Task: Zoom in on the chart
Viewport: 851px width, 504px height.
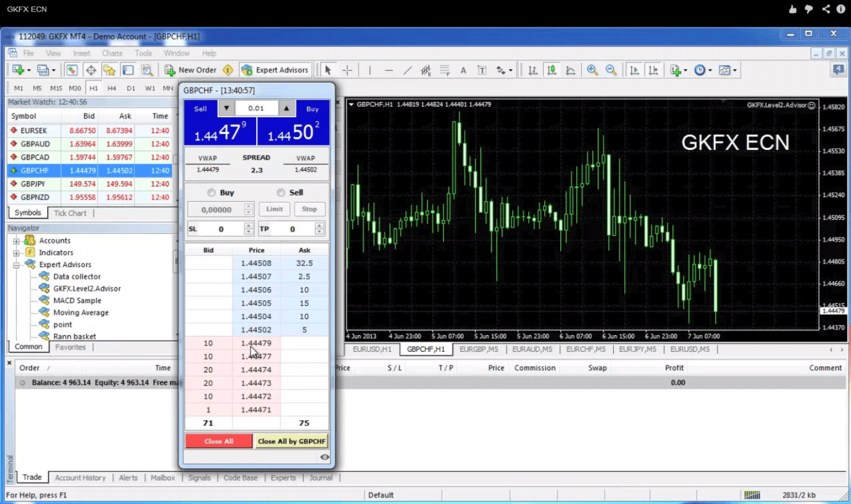Action: coord(592,70)
